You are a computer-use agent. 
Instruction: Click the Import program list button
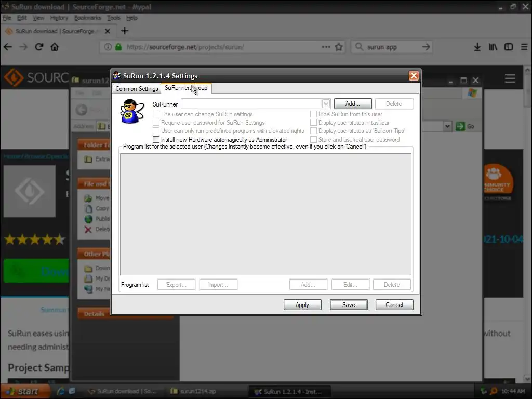[x=218, y=285]
